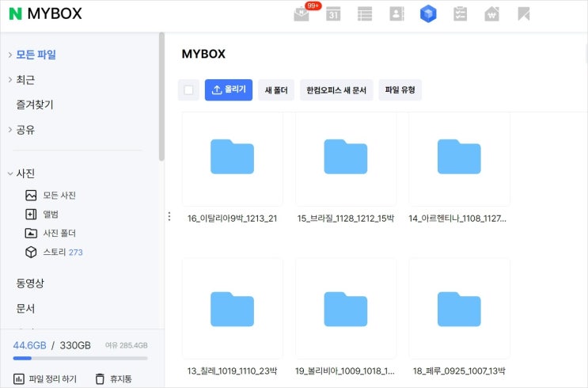The height and width of the screenshot is (388, 588).
Task: Click the 새 폴더 button
Action: point(276,90)
